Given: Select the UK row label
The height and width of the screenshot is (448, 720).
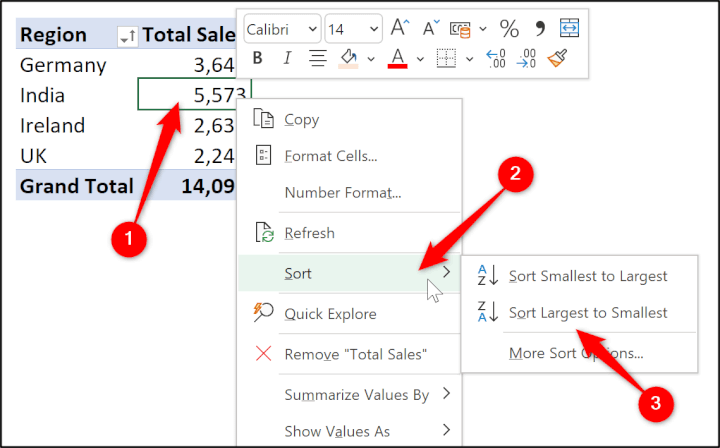Looking at the screenshot, I should click(33, 156).
